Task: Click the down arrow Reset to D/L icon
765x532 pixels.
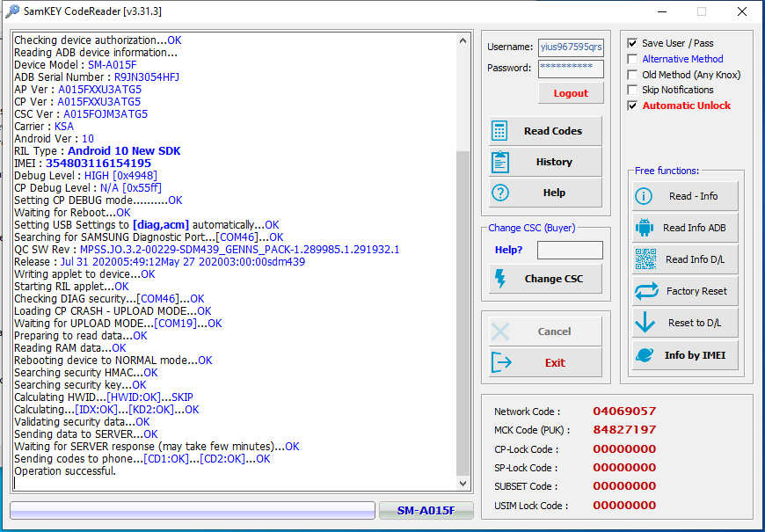Action: tap(644, 323)
